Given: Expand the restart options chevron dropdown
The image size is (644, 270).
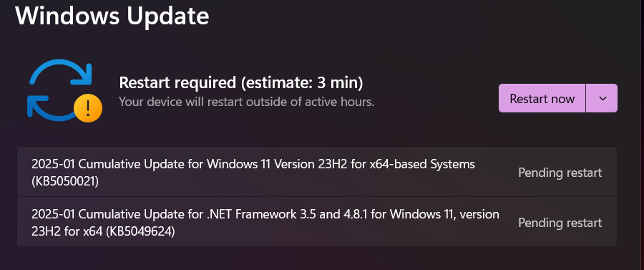Looking at the screenshot, I should click(602, 98).
